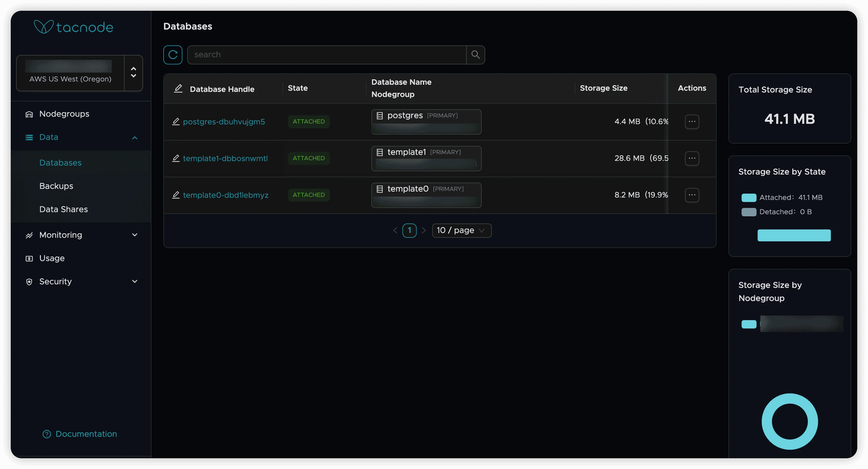Open the three-dot menu for template0
Image resolution: width=868 pixels, height=469 pixels.
tap(692, 195)
